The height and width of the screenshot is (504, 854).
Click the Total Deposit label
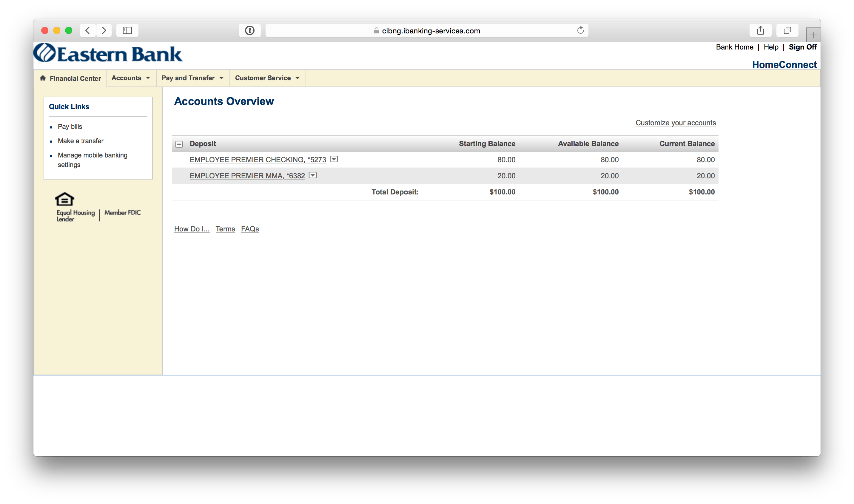[395, 192]
